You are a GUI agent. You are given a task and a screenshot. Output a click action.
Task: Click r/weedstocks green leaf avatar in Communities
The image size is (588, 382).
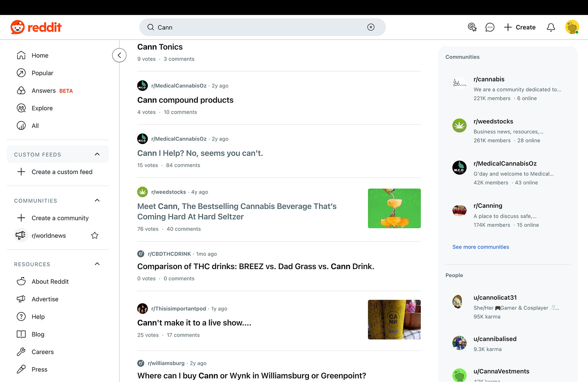pos(460,125)
